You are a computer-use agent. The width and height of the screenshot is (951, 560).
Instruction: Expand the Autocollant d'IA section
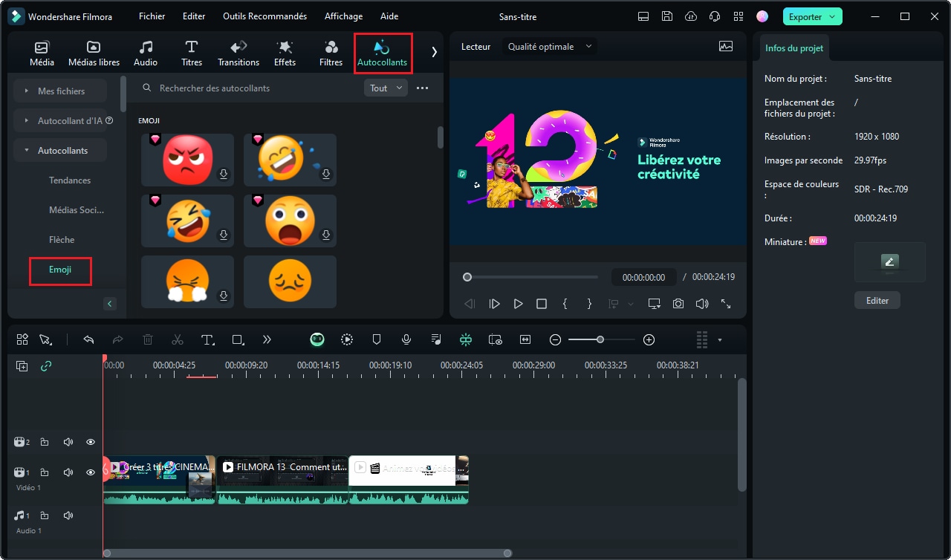tap(60, 120)
